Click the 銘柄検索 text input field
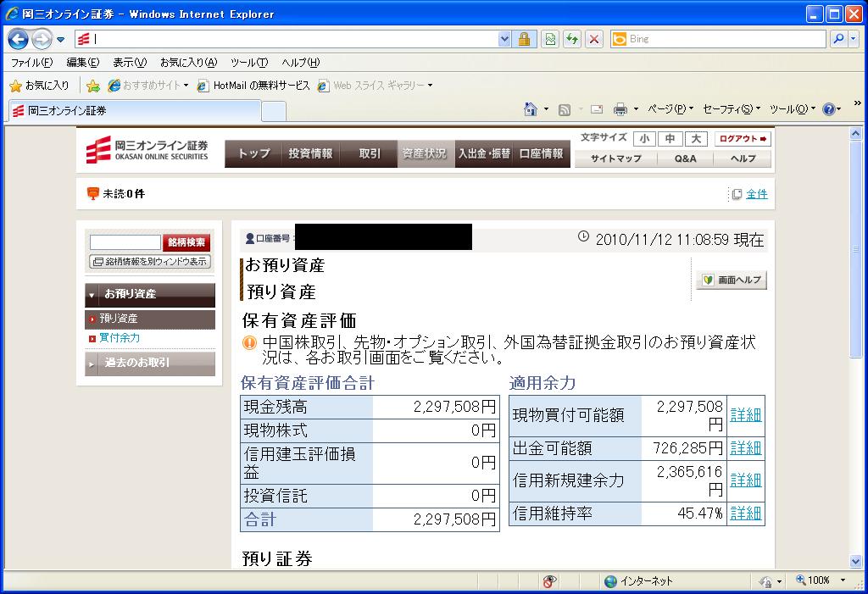 (x=125, y=242)
